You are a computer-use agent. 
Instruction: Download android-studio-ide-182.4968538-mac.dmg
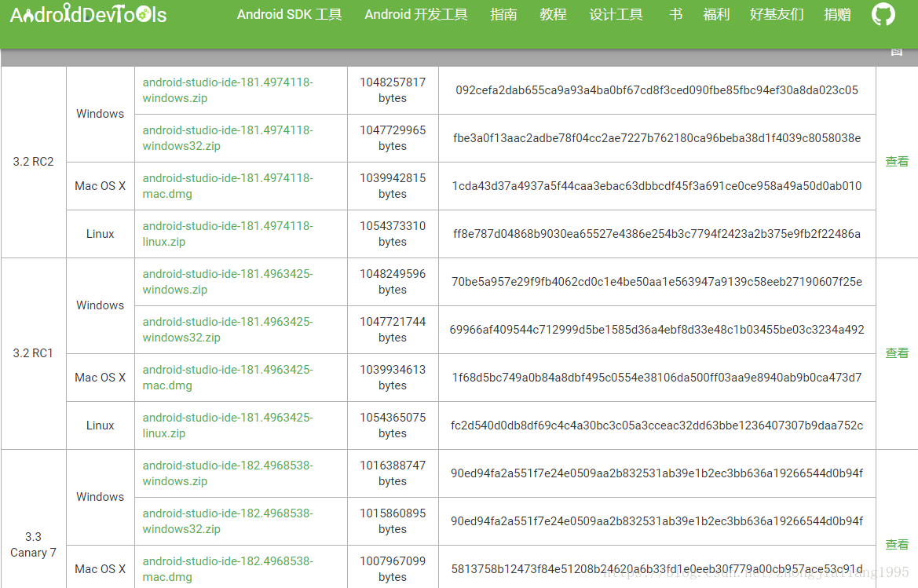pos(228,569)
